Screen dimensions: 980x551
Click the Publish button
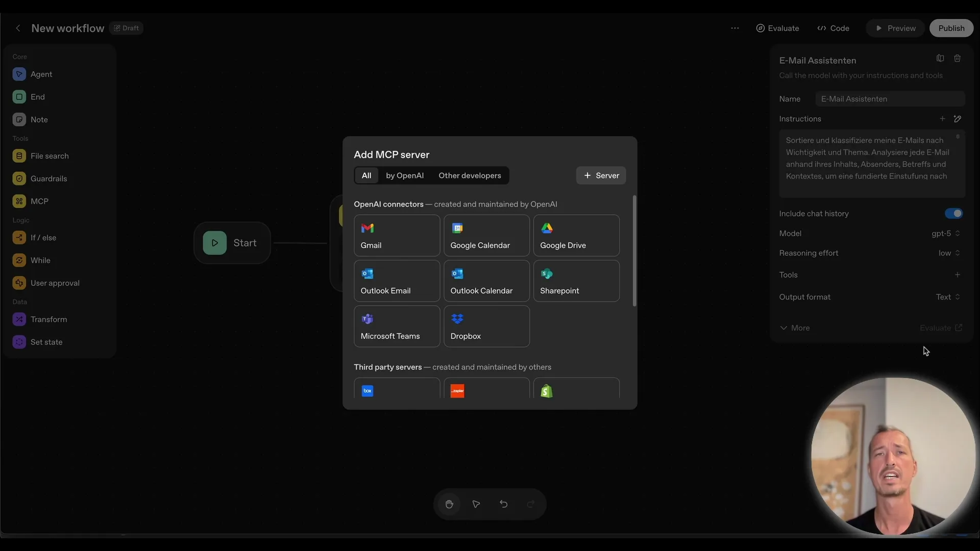951,28
